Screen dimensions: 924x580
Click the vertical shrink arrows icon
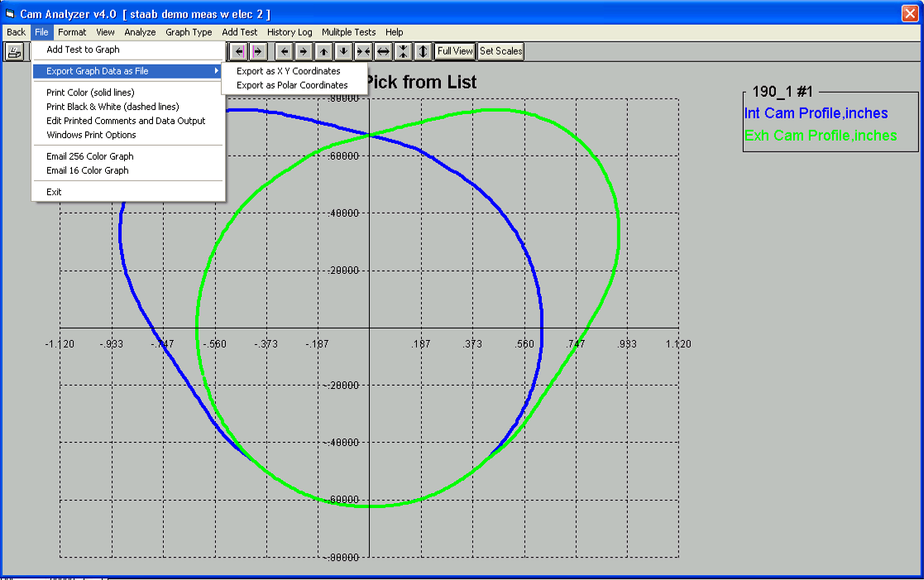[x=403, y=51]
